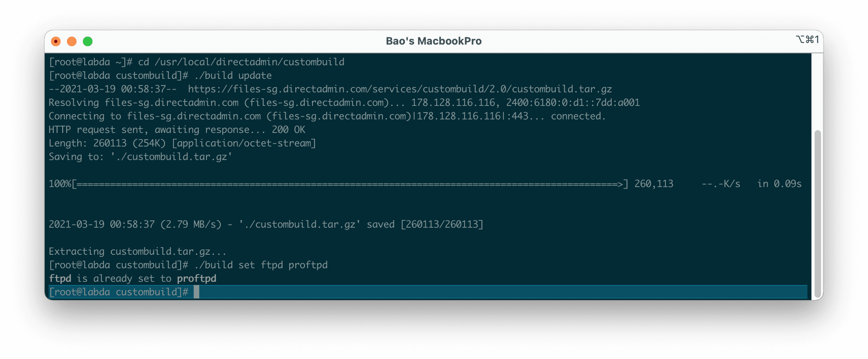Click the ⌥⌘1 window shortcut indicator
Image resolution: width=868 pixels, height=359 pixels.
(809, 40)
